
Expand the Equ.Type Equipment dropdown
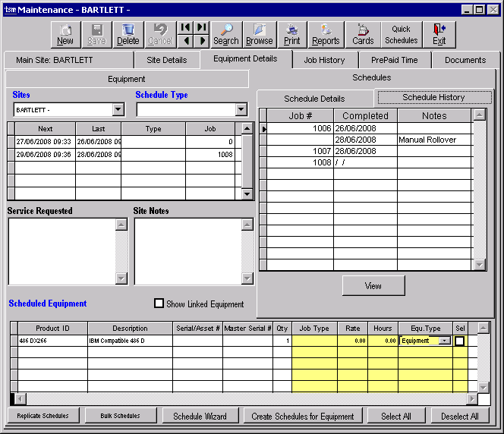445,341
